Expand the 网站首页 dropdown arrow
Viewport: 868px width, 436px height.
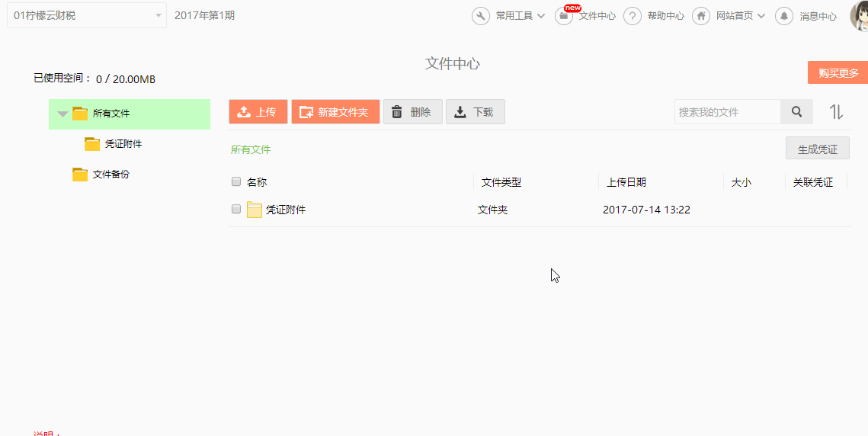pos(761,16)
